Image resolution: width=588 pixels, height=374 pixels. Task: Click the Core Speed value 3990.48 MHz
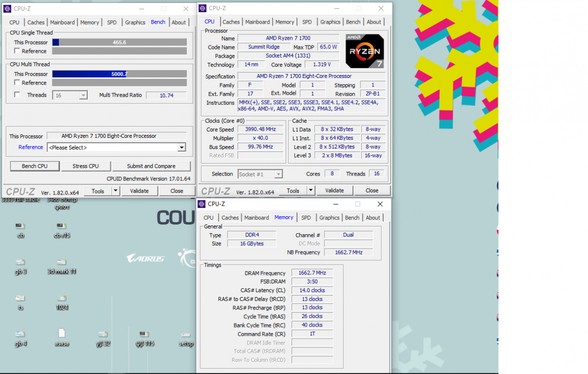[261, 129]
